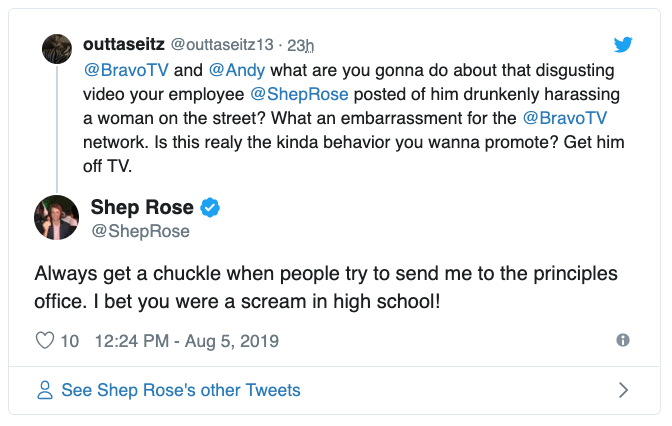Open outtaseitz's small avatar
This screenshot has height=426, width=672.
click(x=56, y=47)
